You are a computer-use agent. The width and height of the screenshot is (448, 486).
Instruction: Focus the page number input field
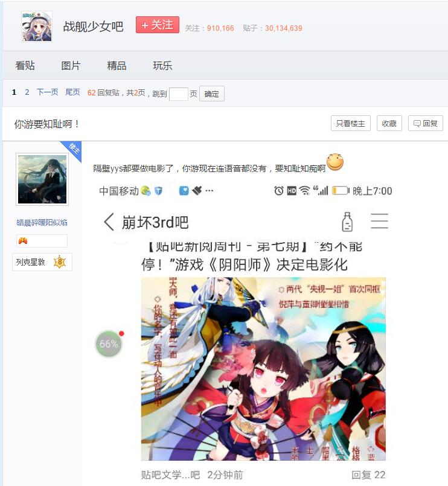179,94
